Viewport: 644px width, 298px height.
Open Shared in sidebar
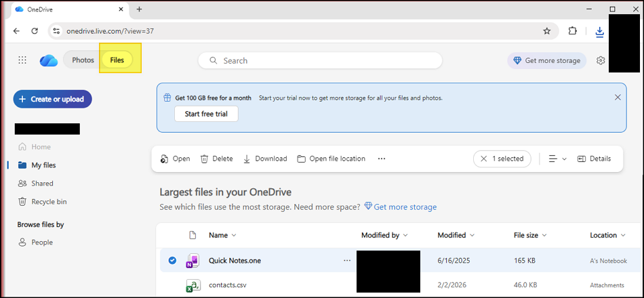36,183
